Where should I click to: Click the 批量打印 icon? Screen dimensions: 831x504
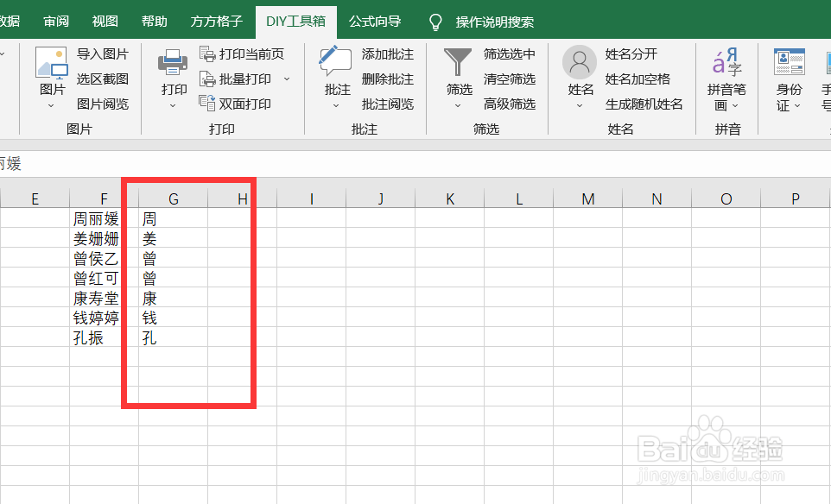click(x=206, y=79)
